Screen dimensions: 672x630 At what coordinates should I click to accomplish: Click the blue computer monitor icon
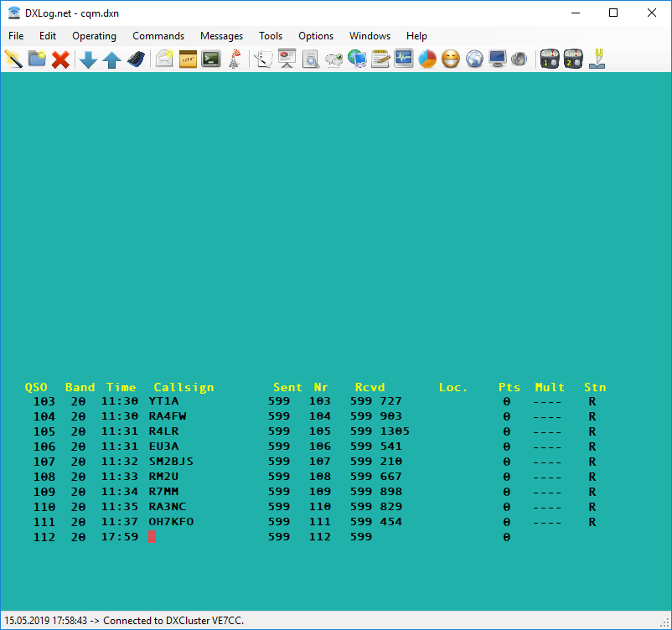[498, 59]
